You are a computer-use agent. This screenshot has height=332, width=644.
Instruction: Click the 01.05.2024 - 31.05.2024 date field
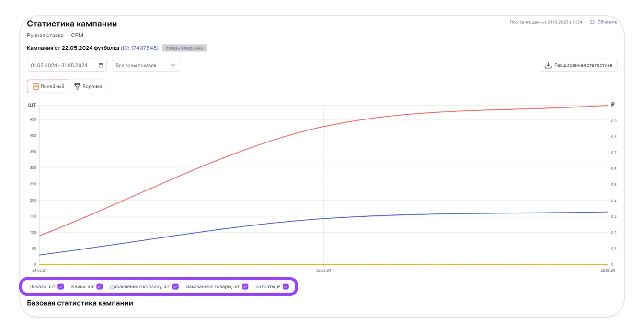pyautogui.click(x=59, y=65)
